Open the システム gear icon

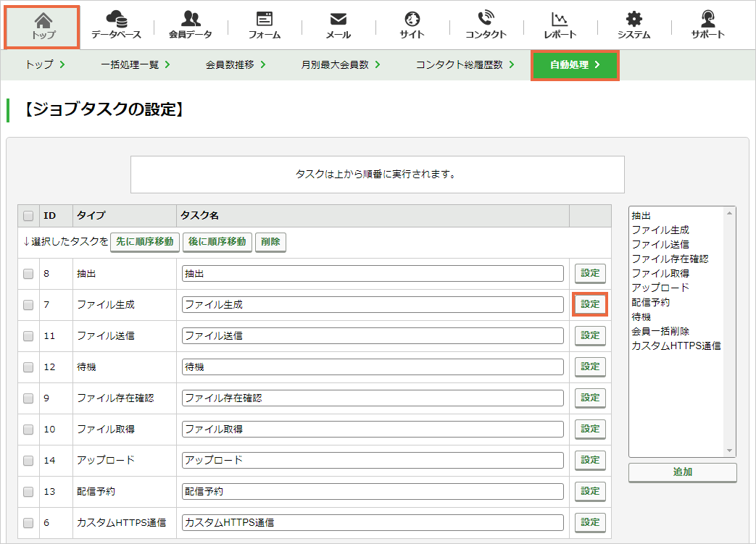634,26
